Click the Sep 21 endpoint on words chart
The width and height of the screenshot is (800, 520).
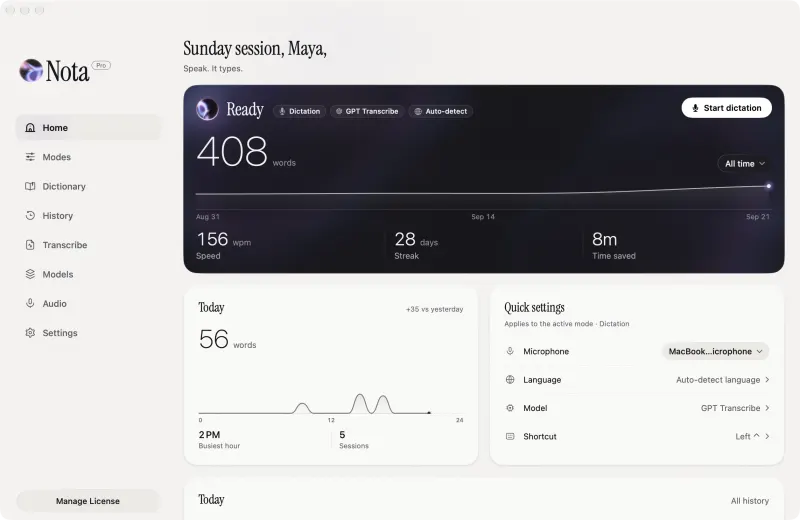[768, 186]
